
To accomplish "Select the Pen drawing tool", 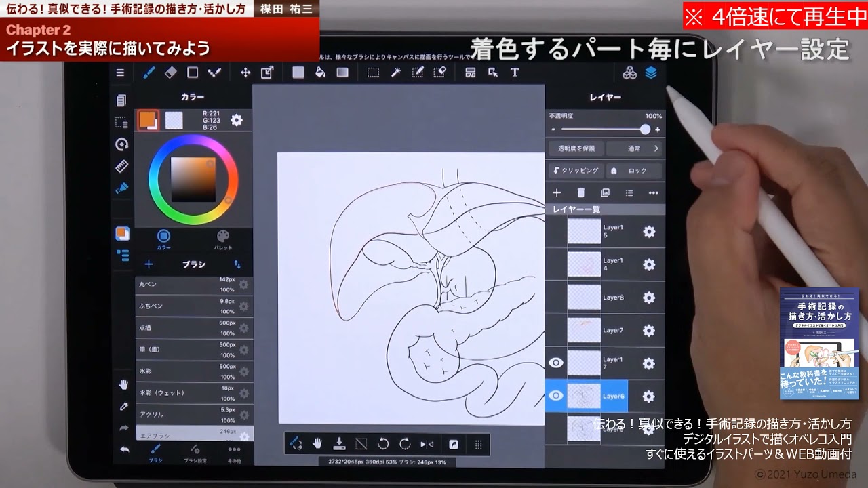I will pos(149,73).
